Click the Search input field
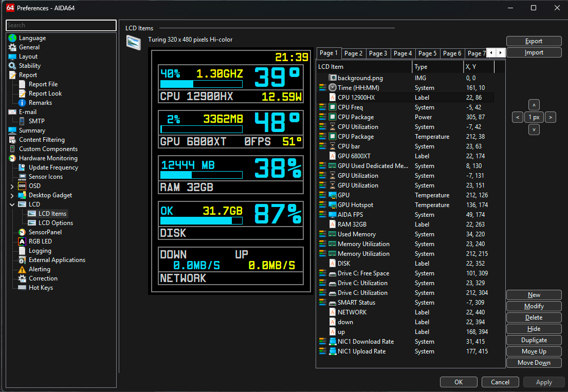This screenshot has width=568, height=392. (61, 25)
